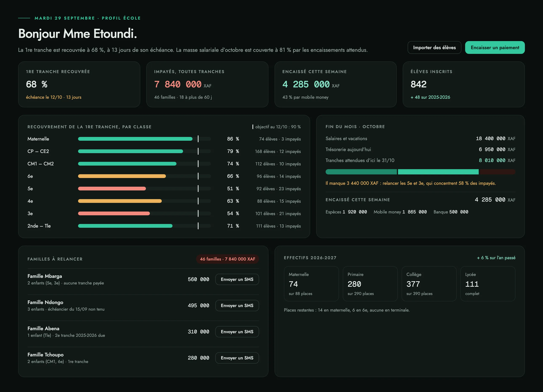
Task: Click '92 élèves · 23 impayés' text
Action: pos(278,189)
